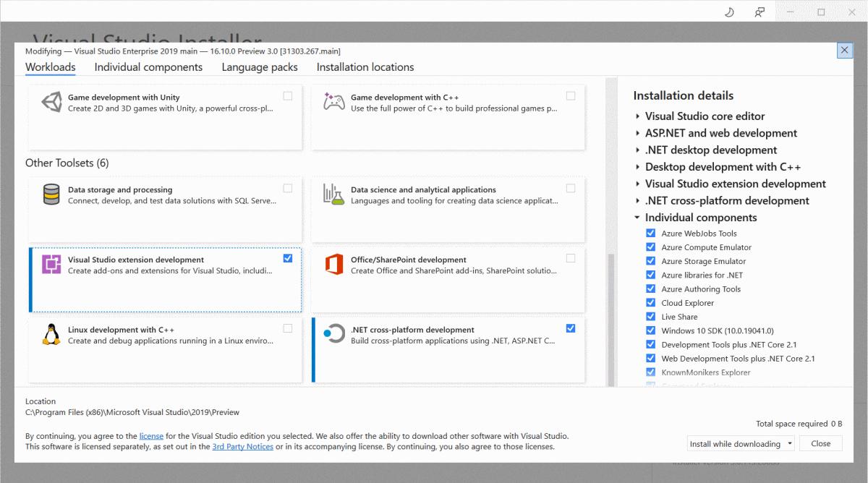Click the feedback icon in title bar
The width and height of the screenshot is (868, 483).
(x=759, y=12)
